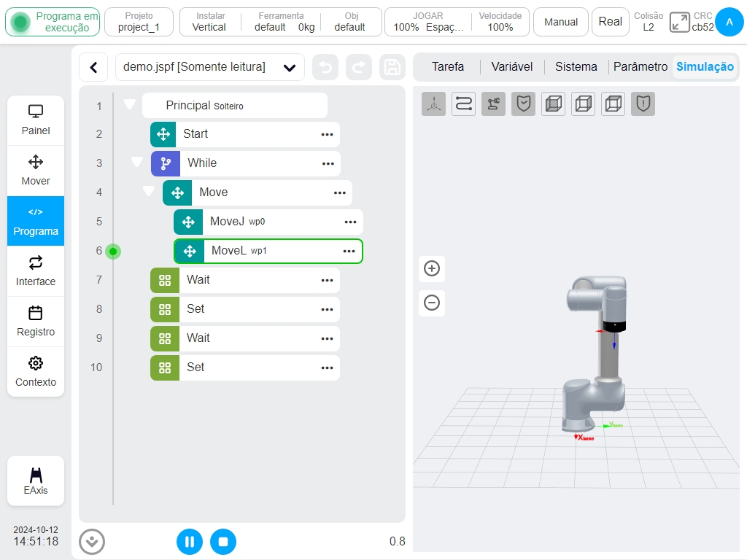Viewport: 747px width, 560px height.
Task: Select the Start program node
Action: pyautogui.click(x=245, y=134)
